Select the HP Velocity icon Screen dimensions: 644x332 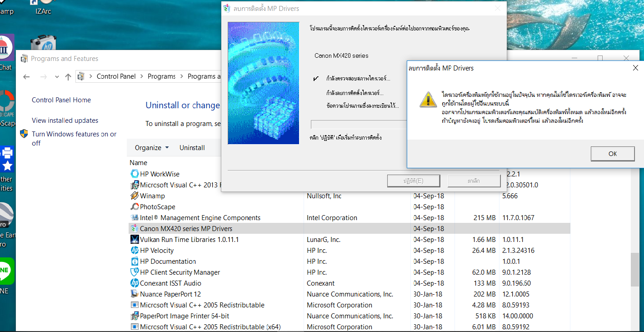pyautogui.click(x=135, y=250)
